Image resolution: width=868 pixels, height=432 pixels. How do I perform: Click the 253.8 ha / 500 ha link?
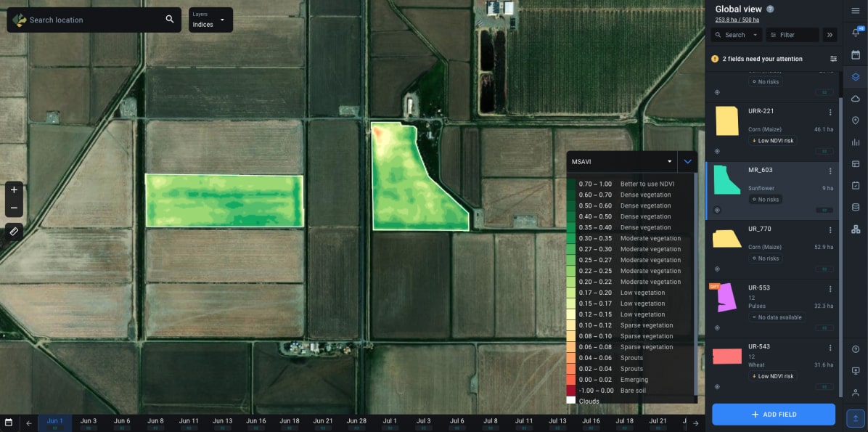click(x=737, y=20)
